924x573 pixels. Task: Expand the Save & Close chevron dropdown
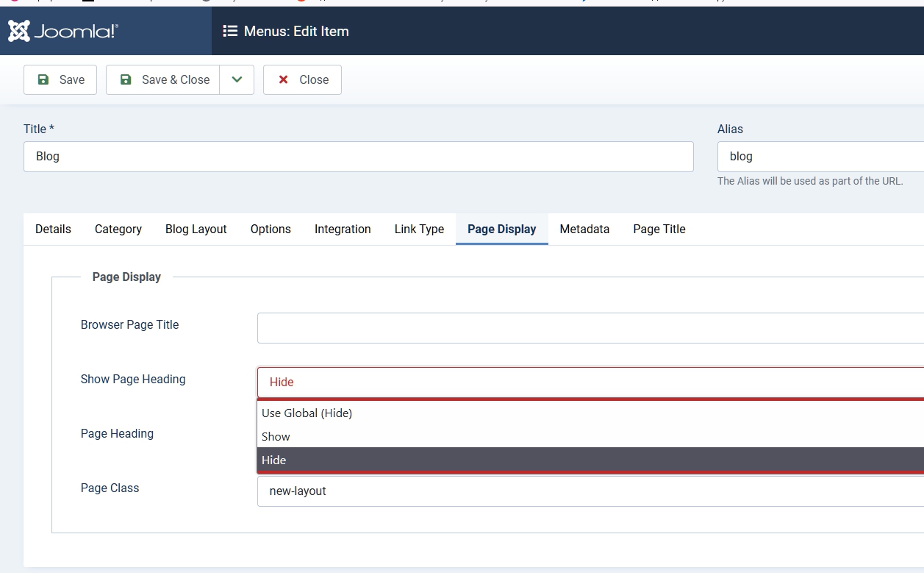click(237, 79)
